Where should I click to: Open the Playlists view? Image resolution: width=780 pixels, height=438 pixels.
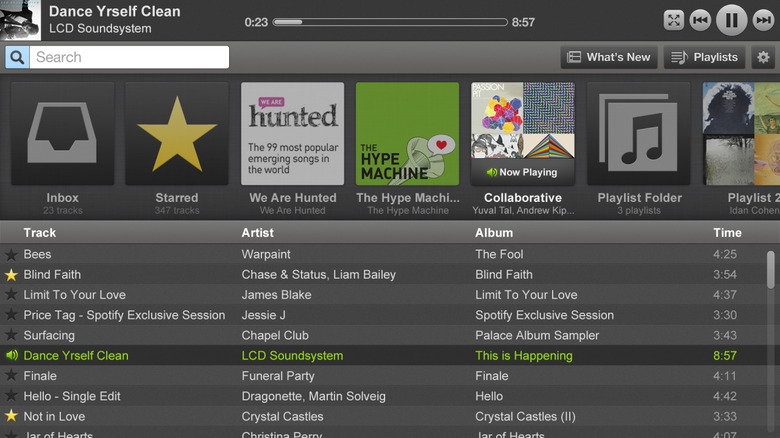(x=704, y=57)
